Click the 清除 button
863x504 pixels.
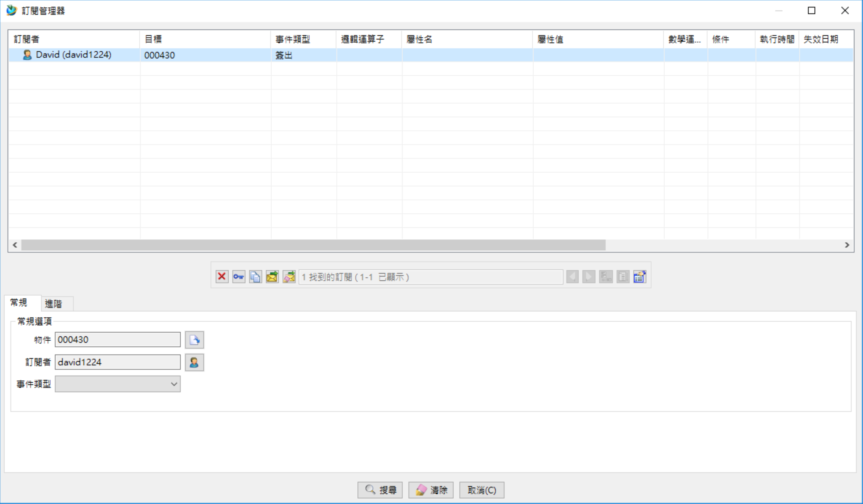(431, 490)
